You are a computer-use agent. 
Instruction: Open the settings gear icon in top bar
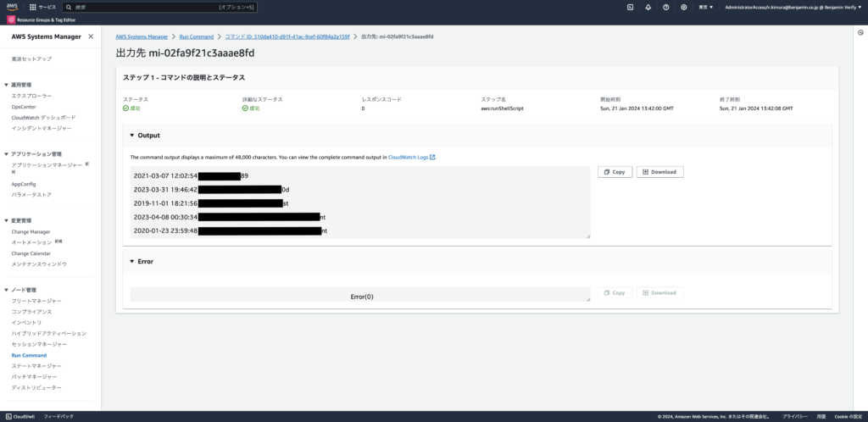click(684, 7)
